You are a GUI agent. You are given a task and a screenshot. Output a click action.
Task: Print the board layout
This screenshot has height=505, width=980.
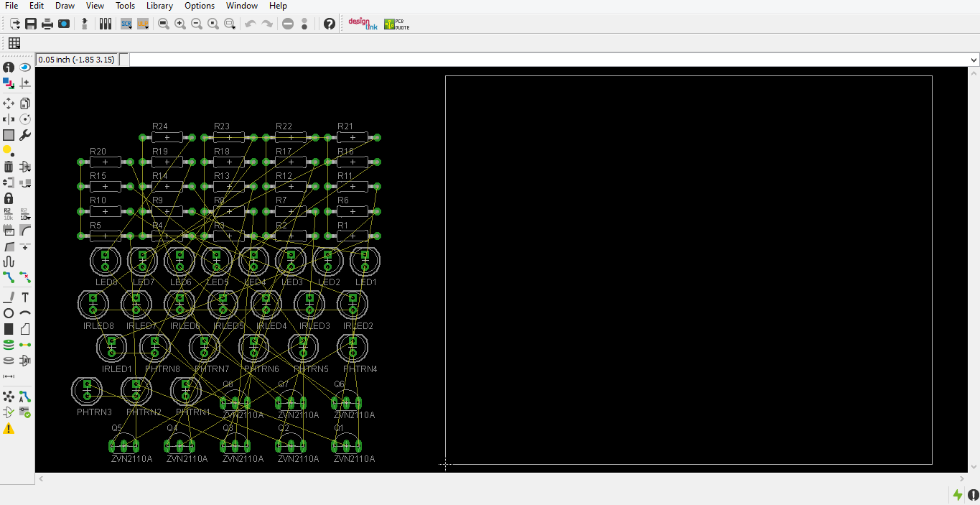point(47,24)
